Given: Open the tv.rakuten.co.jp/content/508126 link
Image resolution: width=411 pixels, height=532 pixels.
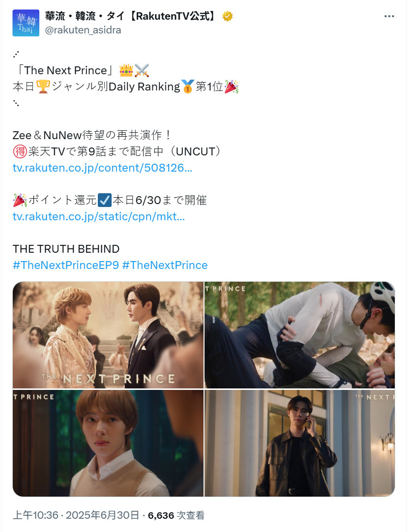Looking at the screenshot, I should pos(102,168).
